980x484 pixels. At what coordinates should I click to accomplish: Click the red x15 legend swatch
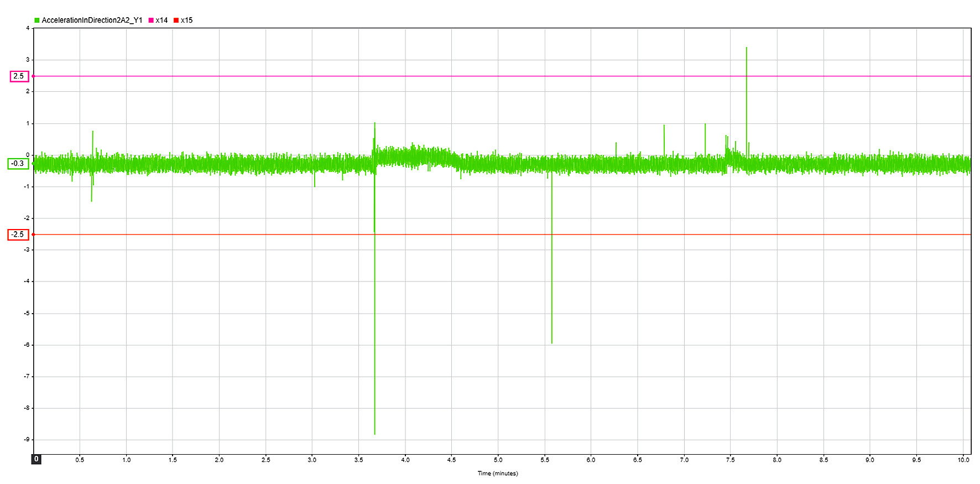point(176,20)
